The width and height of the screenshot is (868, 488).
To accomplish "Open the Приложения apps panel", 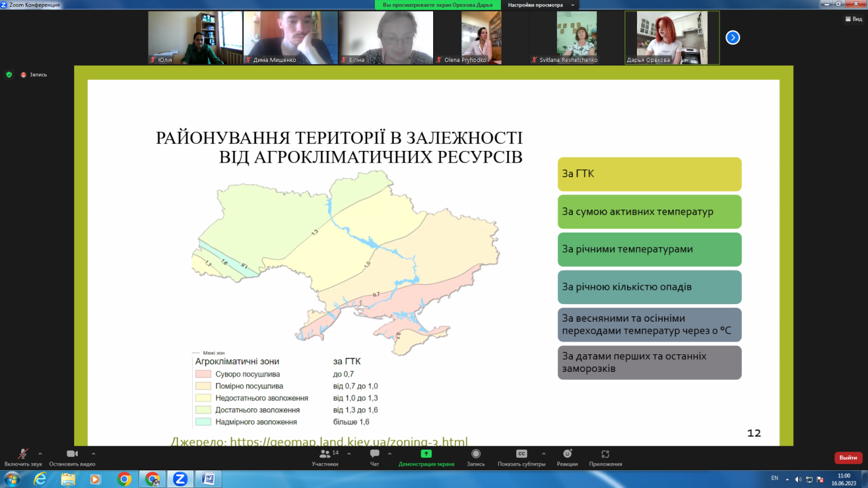I will coord(605,457).
